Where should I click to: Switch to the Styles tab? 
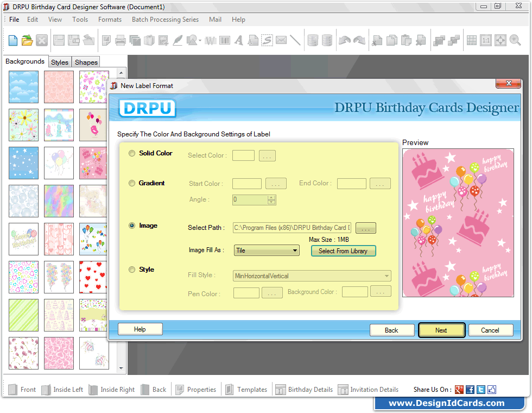coord(60,62)
